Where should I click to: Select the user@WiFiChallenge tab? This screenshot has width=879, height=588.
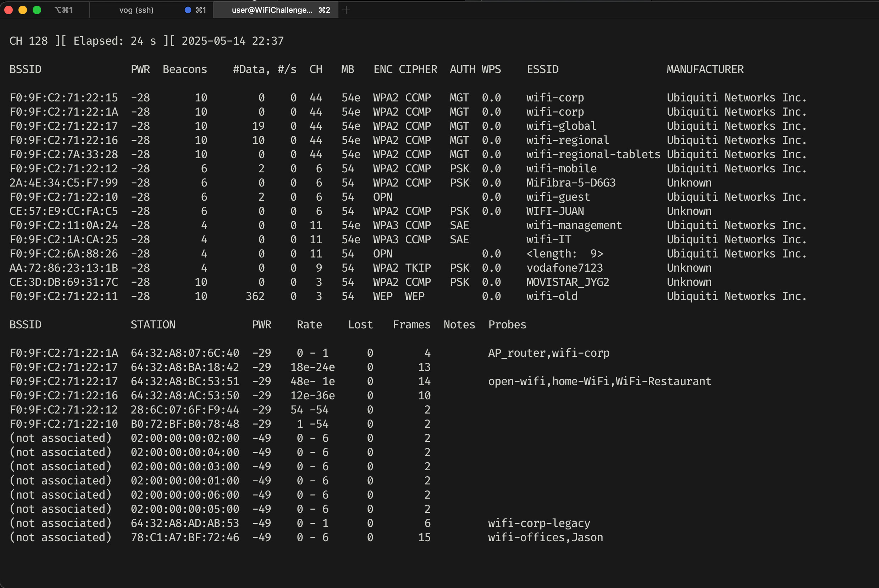click(x=272, y=10)
